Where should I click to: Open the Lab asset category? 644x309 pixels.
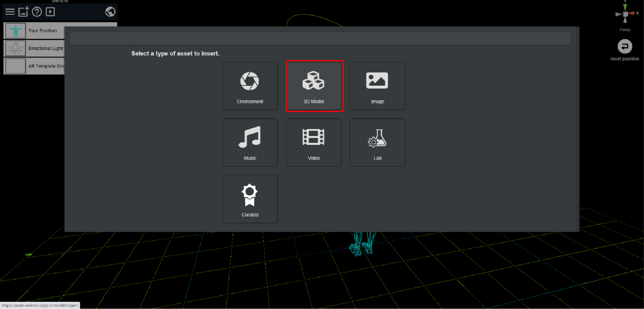click(x=377, y=143)
